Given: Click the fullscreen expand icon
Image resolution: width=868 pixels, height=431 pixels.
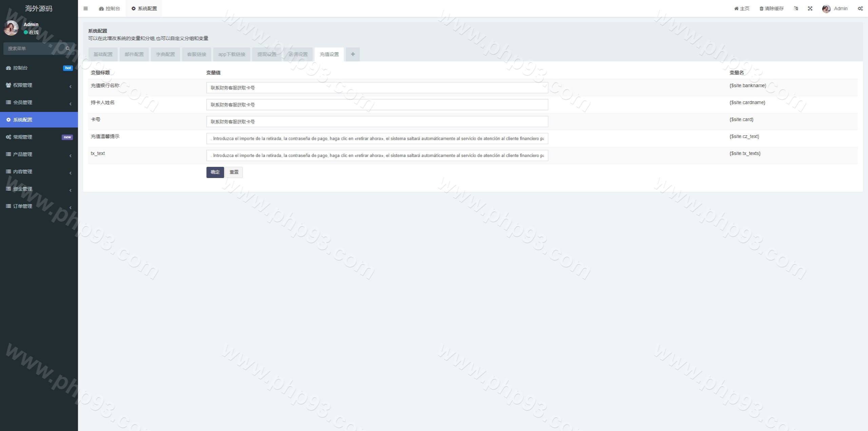Looking at the screenshot, I should tap(810, 8).
